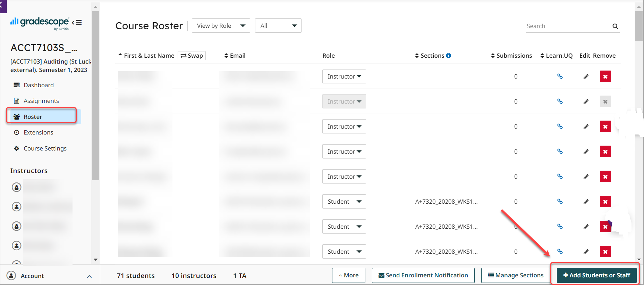This screenshot has width=644, height=285.
Task: Remove the first student with red X
Action: [605, 202]
